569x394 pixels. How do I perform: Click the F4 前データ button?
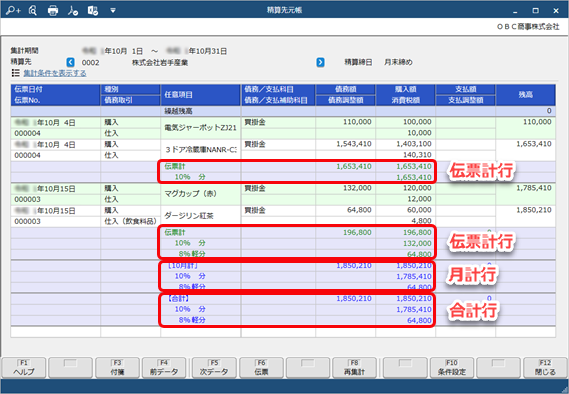coord(164,368)
